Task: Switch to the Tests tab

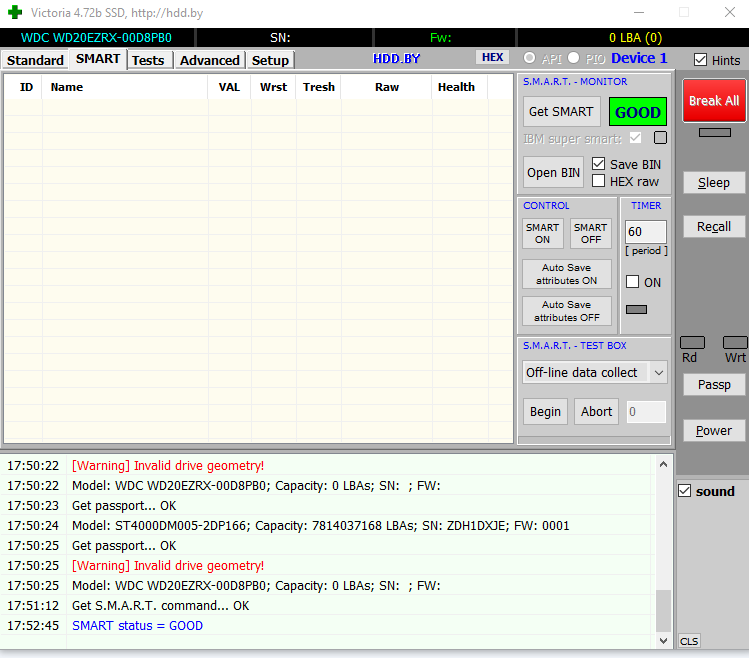Action: (148, 60)
